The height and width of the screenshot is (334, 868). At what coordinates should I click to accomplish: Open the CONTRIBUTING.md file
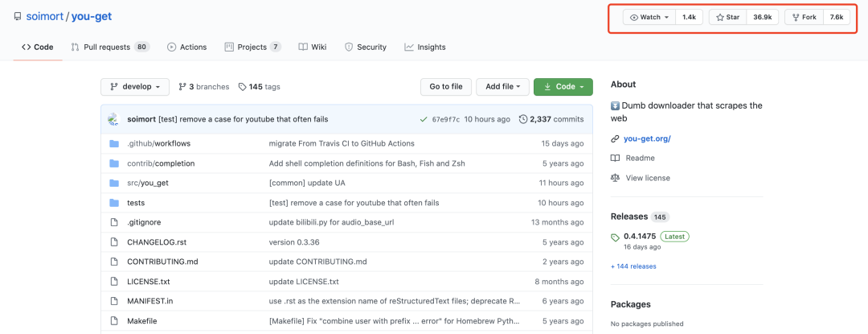162,262
